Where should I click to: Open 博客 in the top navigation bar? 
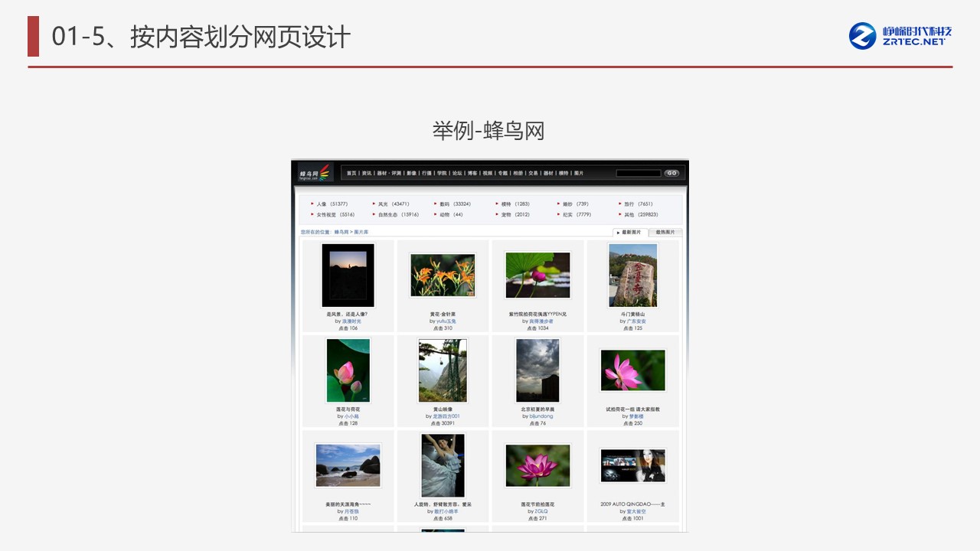click(x=472, y=174)
